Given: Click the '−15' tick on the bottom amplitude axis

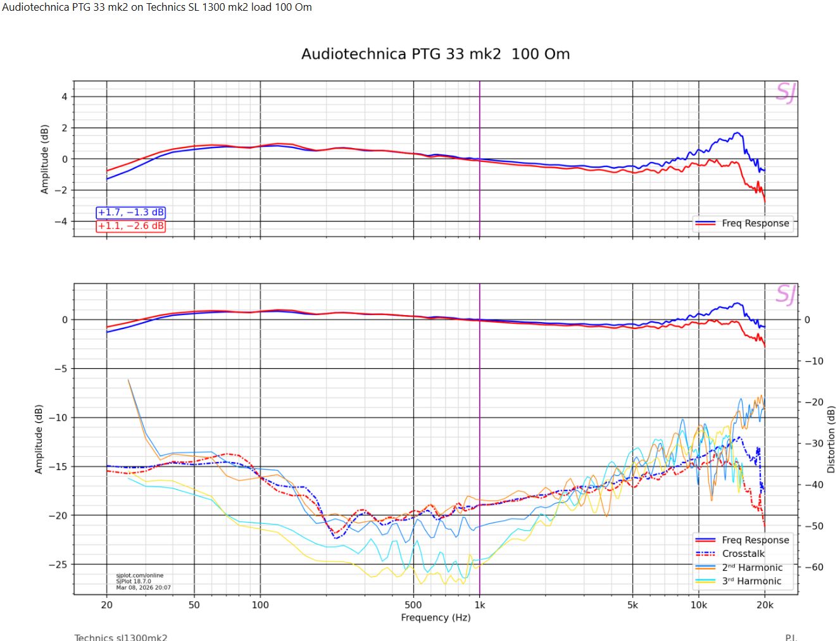Looking at the screenshot, I should coord(58,467).
